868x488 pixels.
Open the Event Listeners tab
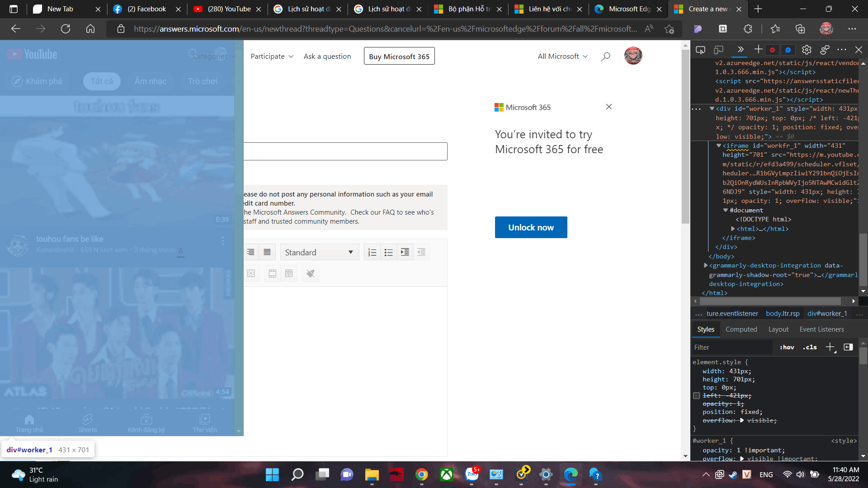[821, 329]
